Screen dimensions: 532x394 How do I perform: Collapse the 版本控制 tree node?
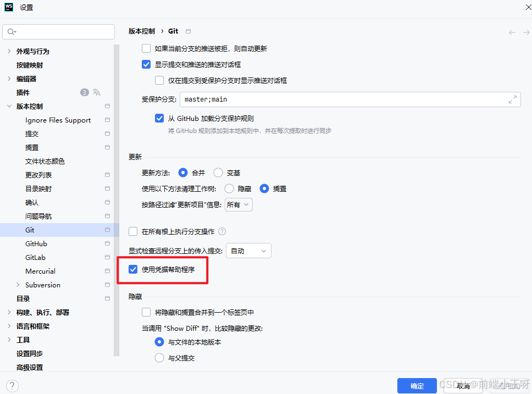[9, 106]
